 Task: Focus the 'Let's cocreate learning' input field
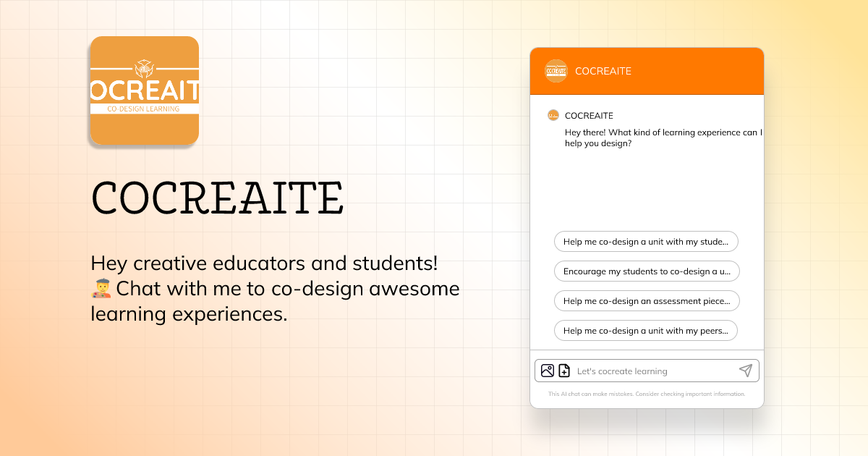click(x=651, y=371)
